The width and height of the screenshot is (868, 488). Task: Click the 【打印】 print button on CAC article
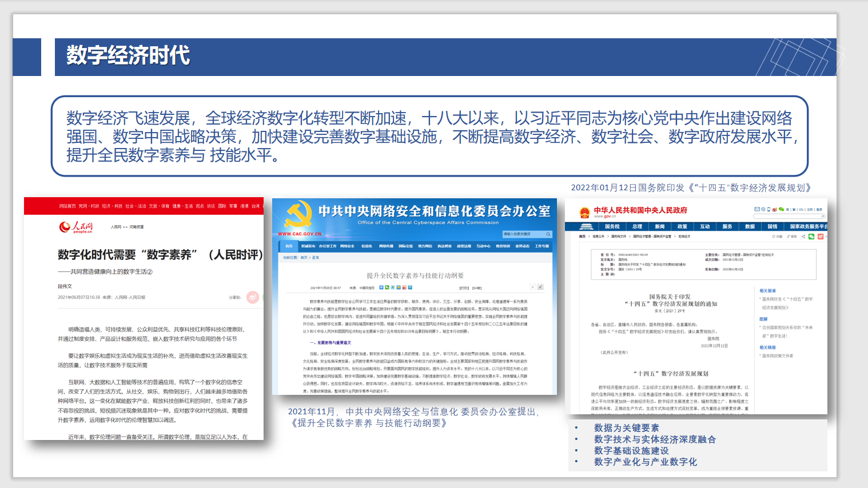pos(463,287)
